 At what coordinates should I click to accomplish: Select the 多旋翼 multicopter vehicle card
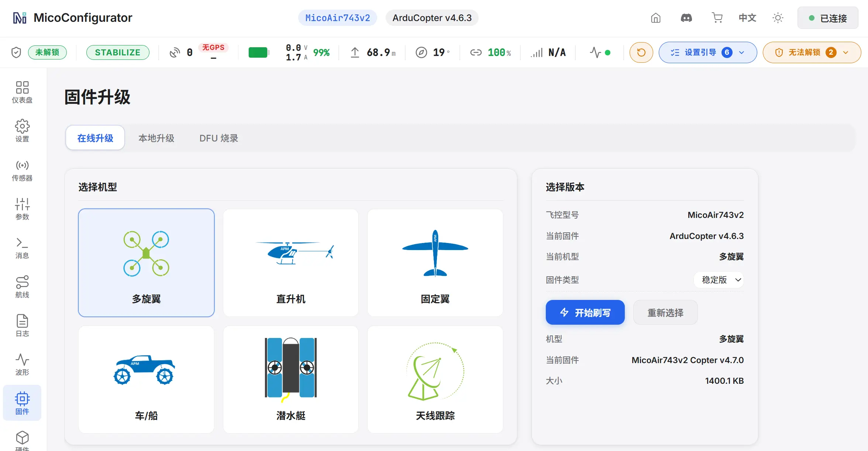tap(146, 263)
